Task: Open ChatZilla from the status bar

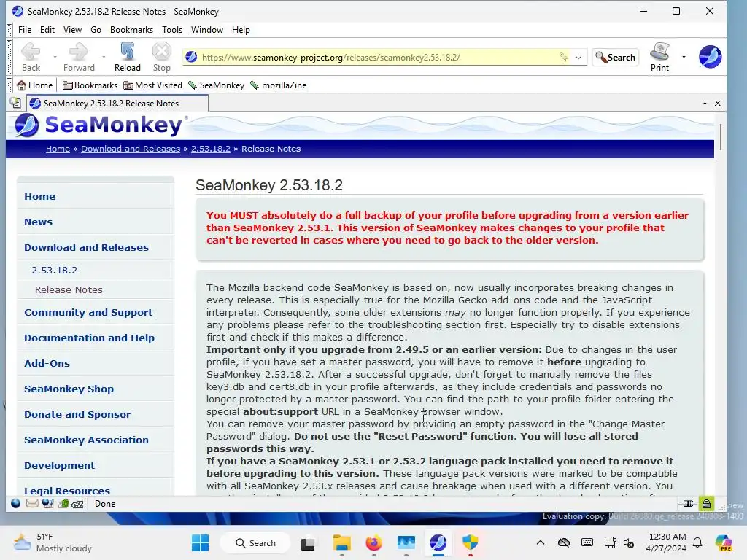Action: pos(77,503)
